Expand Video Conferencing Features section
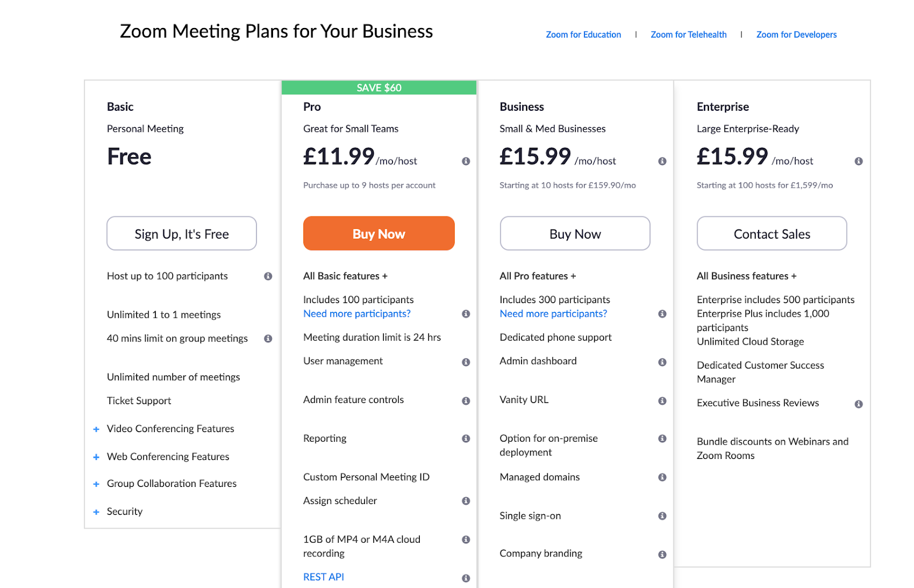Screen dimensions: 914x588 pyautogui.click(x=96, y=429)
